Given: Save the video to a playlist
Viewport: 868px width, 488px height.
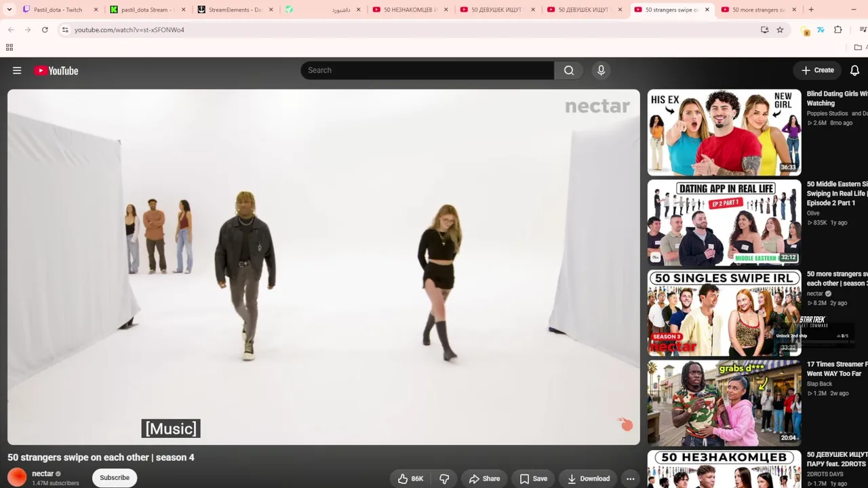Looking at the screenshot, I should point(533,479).
